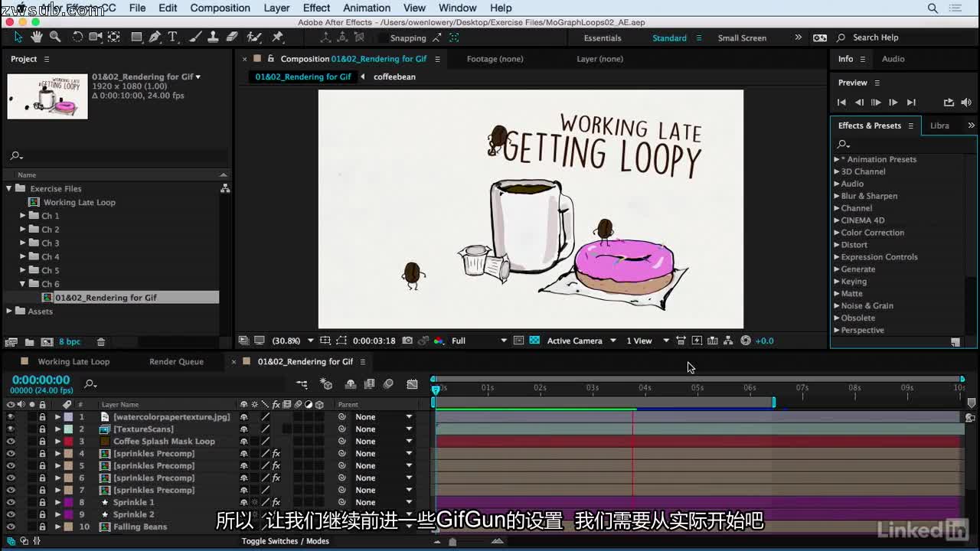Viewport: 980px width, 551px height.
Task: Activate the Horizontal Type tool
Action: click(x=173, y=37)
